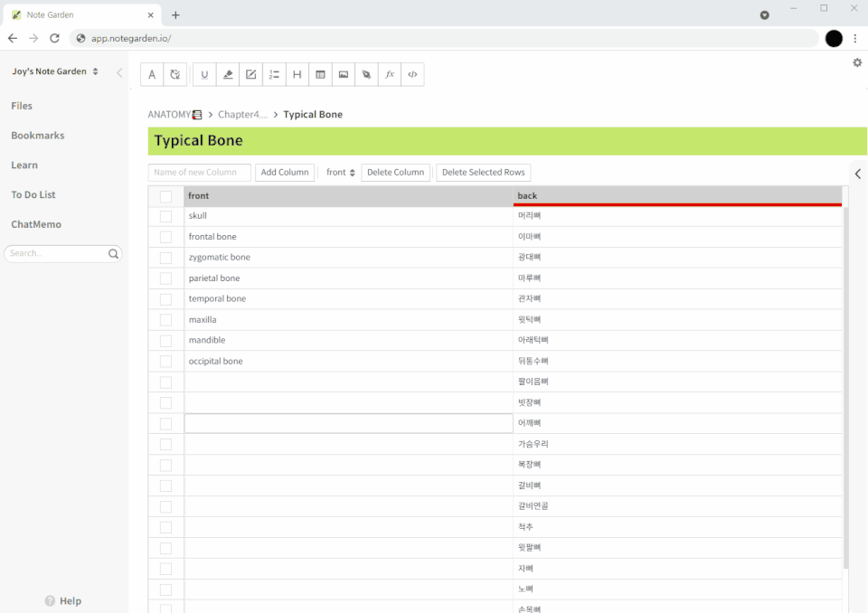Check the frontal bone row checkbox

coord(165,237)
